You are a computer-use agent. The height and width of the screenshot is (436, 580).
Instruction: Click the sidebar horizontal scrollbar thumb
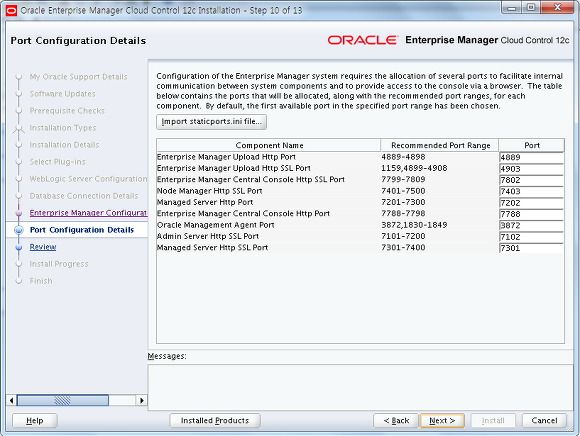pyautogui.click(x=63, y=400)
